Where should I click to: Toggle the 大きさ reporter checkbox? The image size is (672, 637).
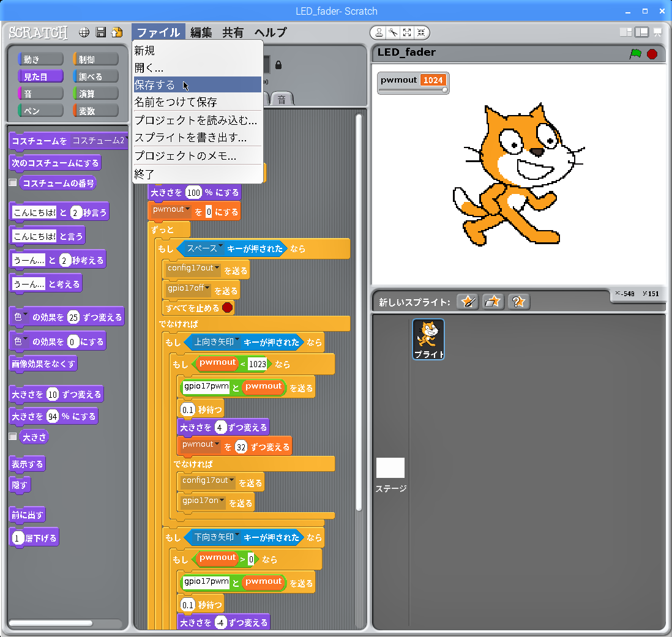pos(13,436)
